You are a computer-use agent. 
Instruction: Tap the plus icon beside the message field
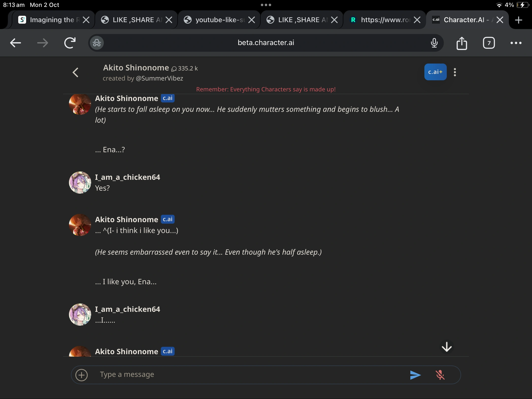click(x=82, y=375)
